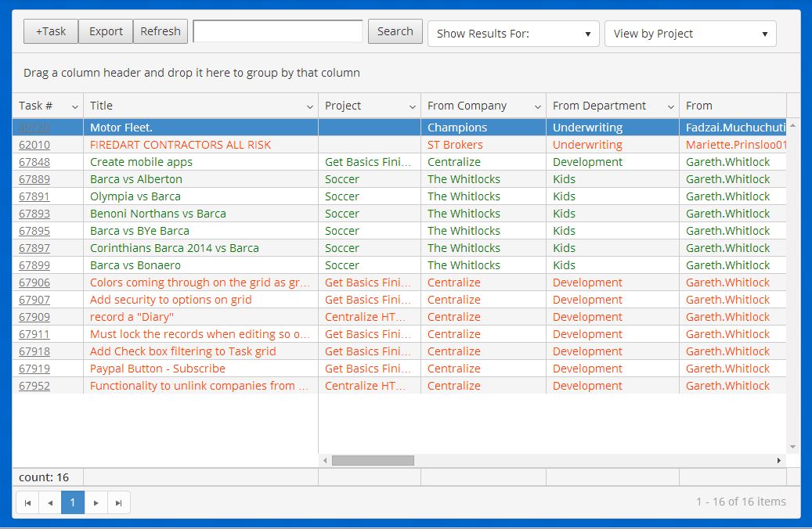Viewport: 812px width, 529px height.
Task: Select the record a "Diary" title
Action: [x=131, y=317]
